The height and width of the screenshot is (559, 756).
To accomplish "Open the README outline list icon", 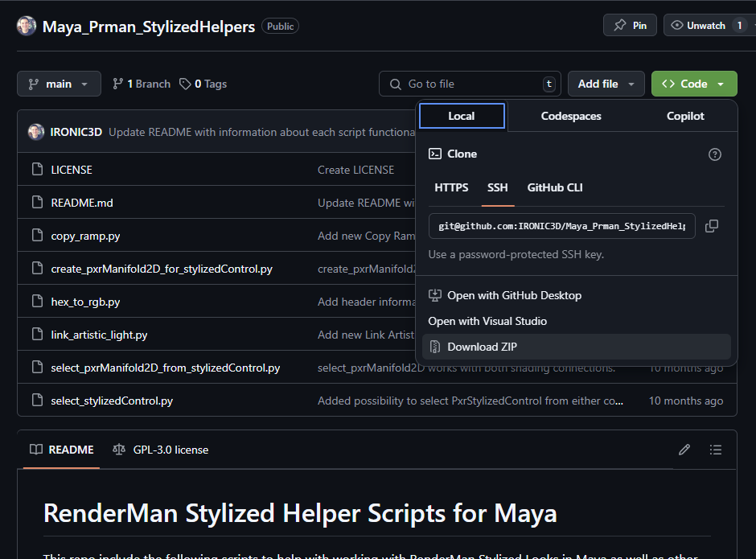I will 716,450.
